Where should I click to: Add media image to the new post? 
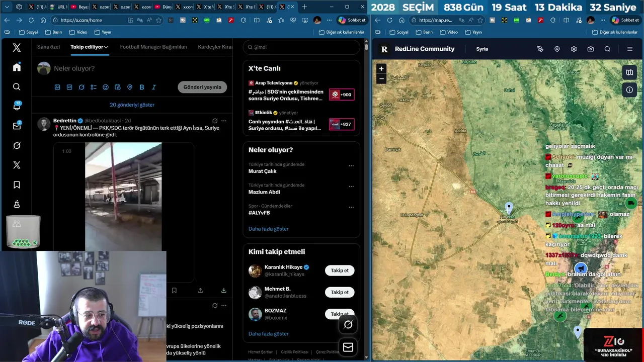point(57,87)
